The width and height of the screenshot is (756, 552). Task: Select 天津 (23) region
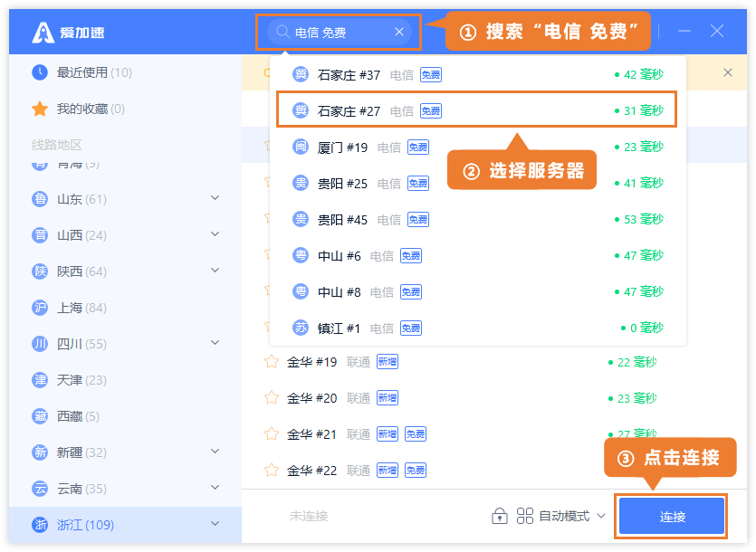pos(125,380)
